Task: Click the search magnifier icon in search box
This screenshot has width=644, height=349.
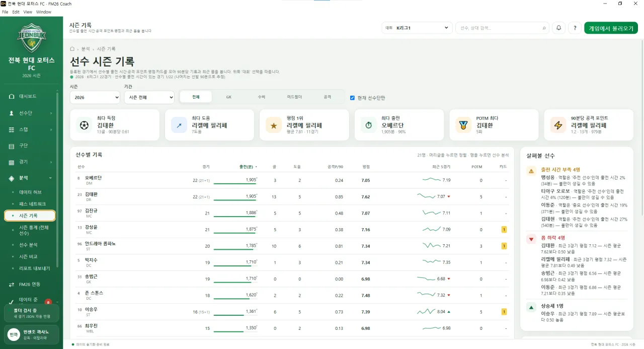Action: 544,28
